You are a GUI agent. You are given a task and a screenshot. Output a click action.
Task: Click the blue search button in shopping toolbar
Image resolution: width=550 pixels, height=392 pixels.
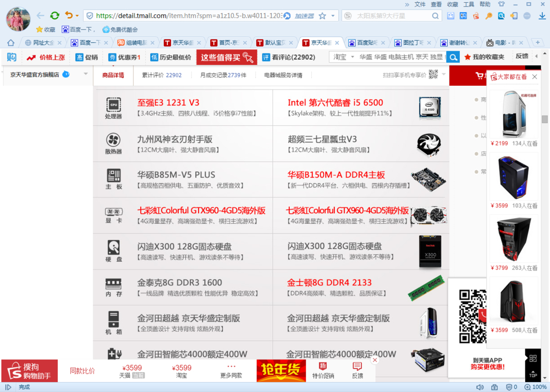click(453, 57)
